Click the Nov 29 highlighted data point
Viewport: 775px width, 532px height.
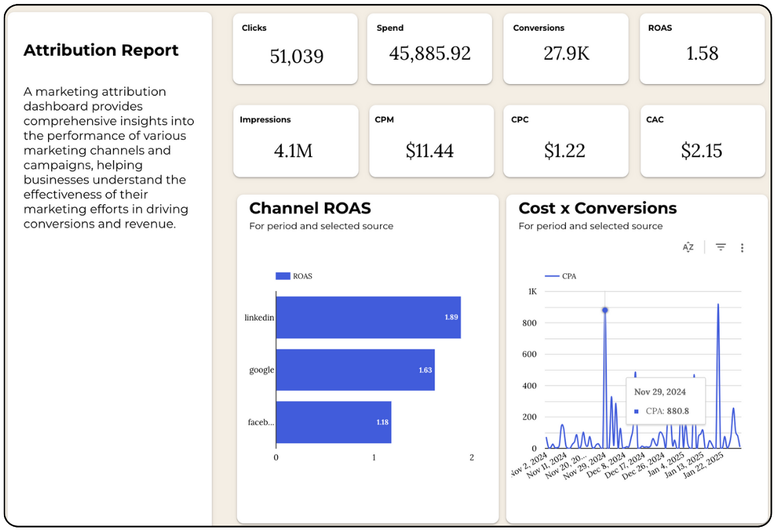tap(605, 310)
